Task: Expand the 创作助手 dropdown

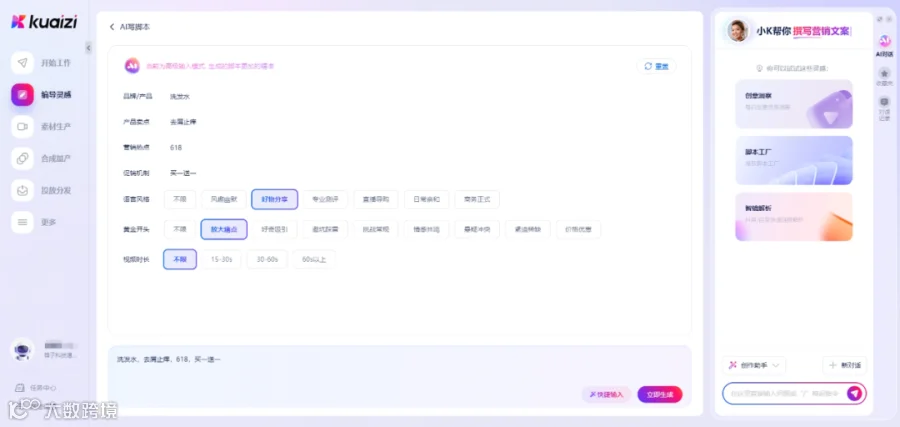Action: coord(754,365)
